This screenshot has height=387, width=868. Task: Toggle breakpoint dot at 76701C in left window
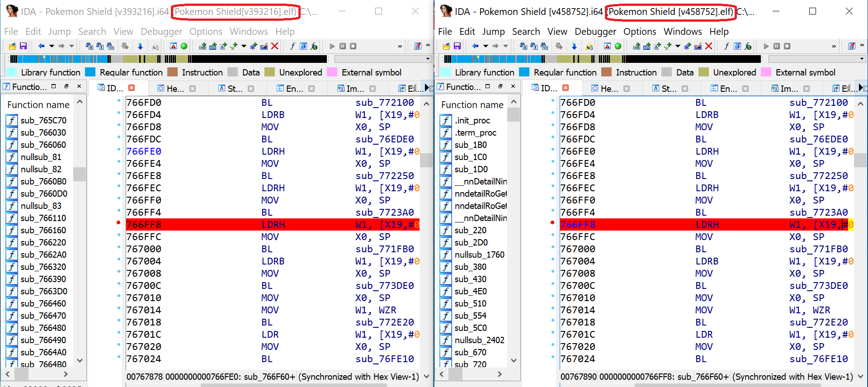(118, 332)
